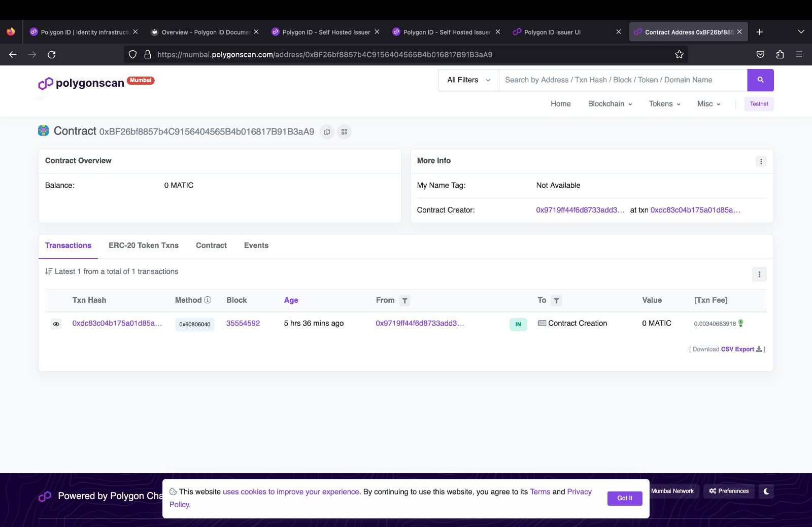812x527 pixels.
Task: Toggle the Txn Fee column header
Action: pyautogui.click(x=710, y=300)
